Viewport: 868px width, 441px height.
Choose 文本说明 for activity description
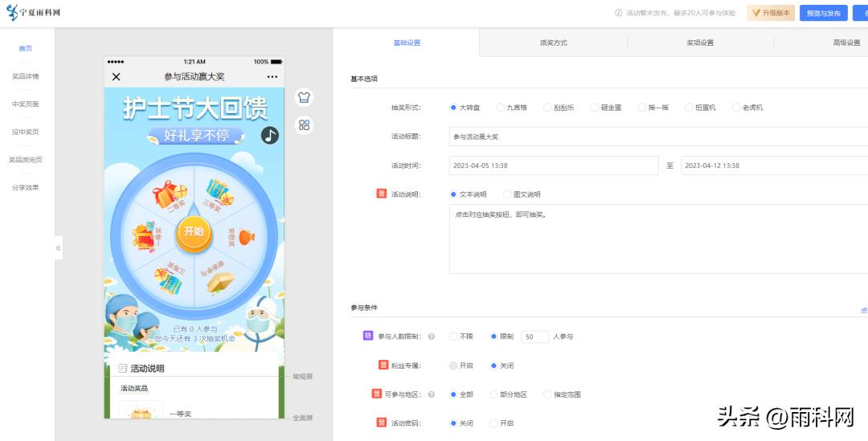coord(454,194)
